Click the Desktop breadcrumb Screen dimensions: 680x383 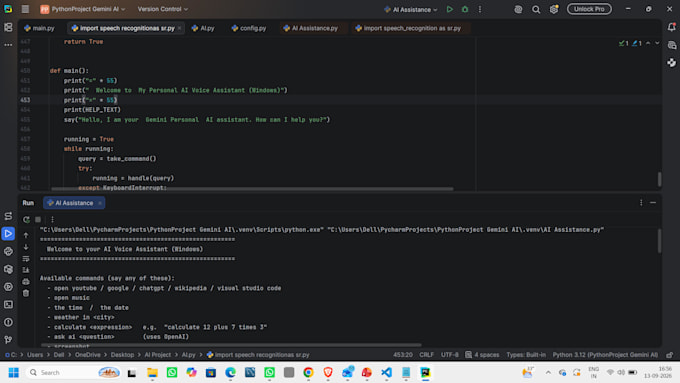click(122, 355)
